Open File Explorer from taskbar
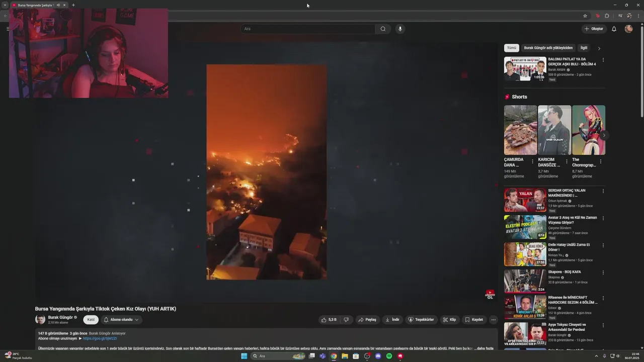This screenshot has height=362, width=644. tap(345, 356)
